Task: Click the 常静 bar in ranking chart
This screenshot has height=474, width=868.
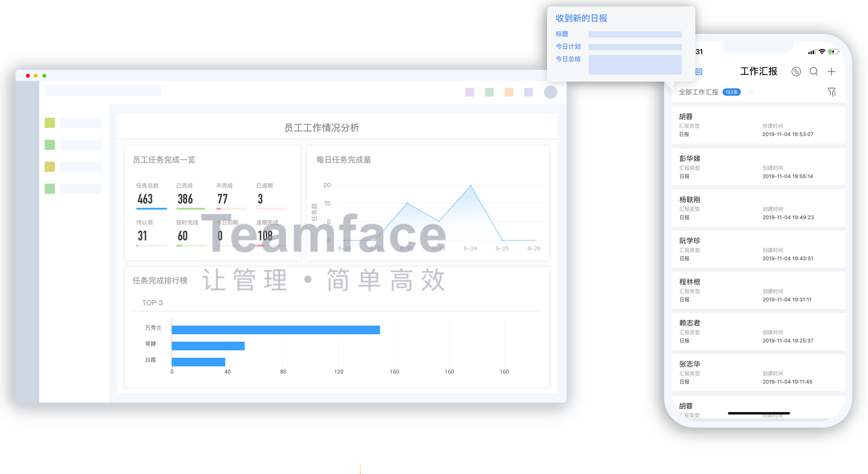Action: (208, 346)
